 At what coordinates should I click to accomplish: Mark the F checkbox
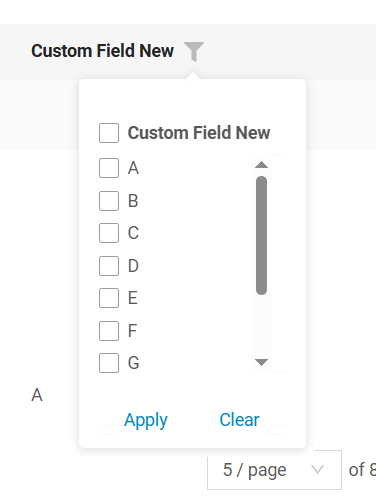[109, 331]
